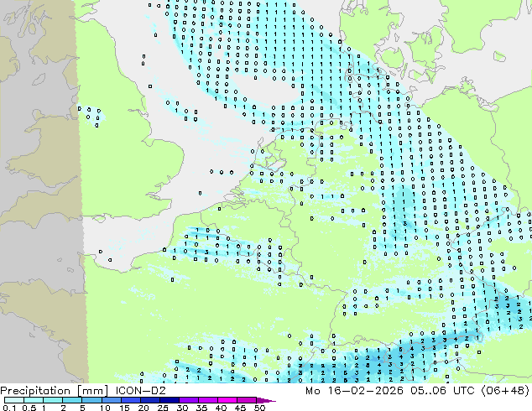Click the '05..06 UTC' time text
This screenshot has width=532, height=411.
pos(442,391)
